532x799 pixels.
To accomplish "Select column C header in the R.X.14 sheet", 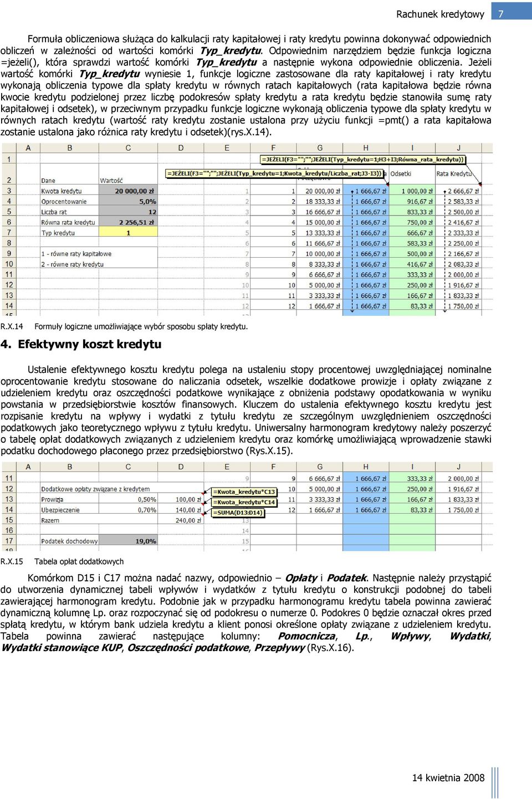I will tap(128, 148).
